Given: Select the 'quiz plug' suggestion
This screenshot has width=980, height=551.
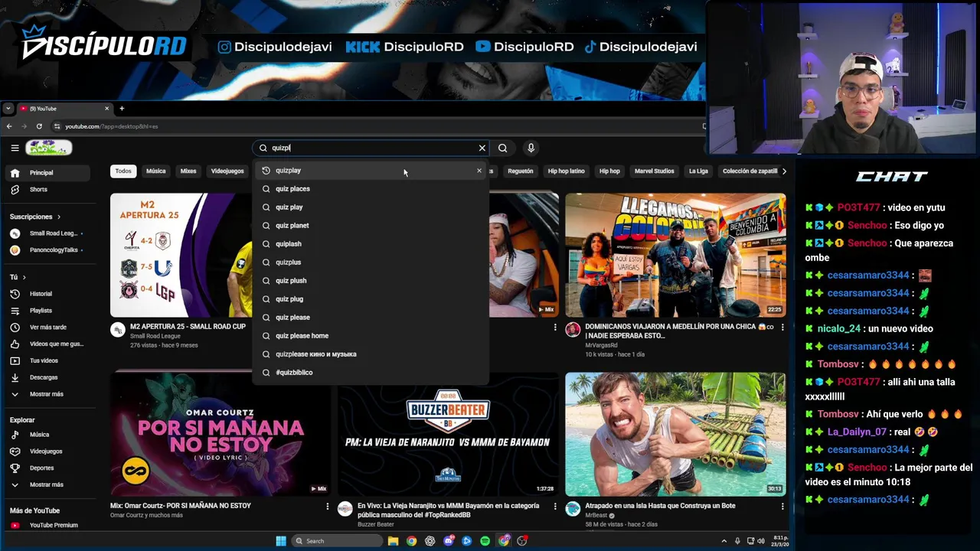Looking at the screenshot, I should tap(371, 299).
